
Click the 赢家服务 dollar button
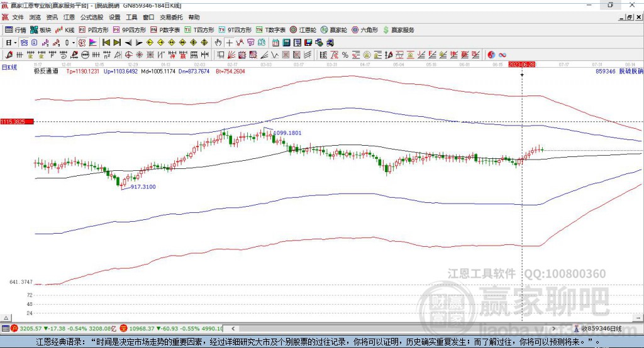(399, 30)
